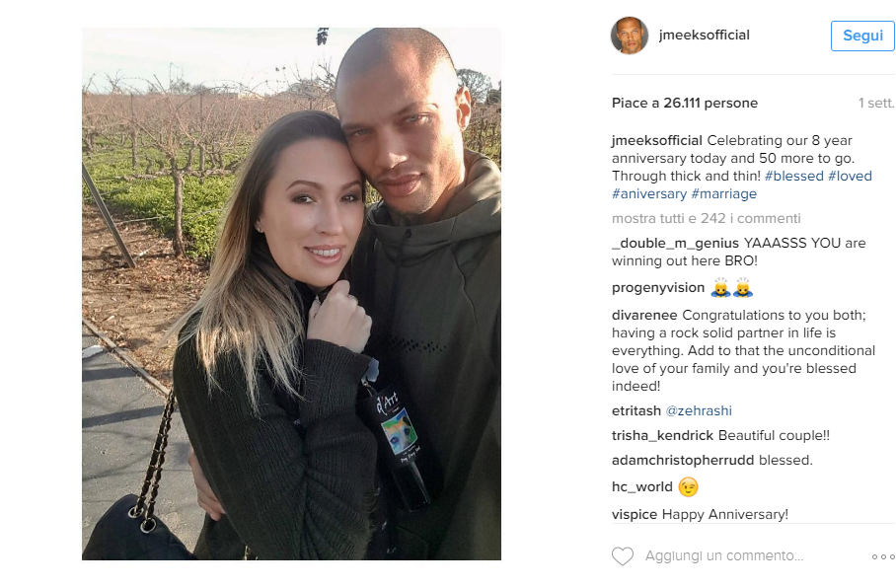Screen dimensions: 896x588
Task: Follow the account with the Segui button
Action: pyautogui.click(x=862, y=36)
